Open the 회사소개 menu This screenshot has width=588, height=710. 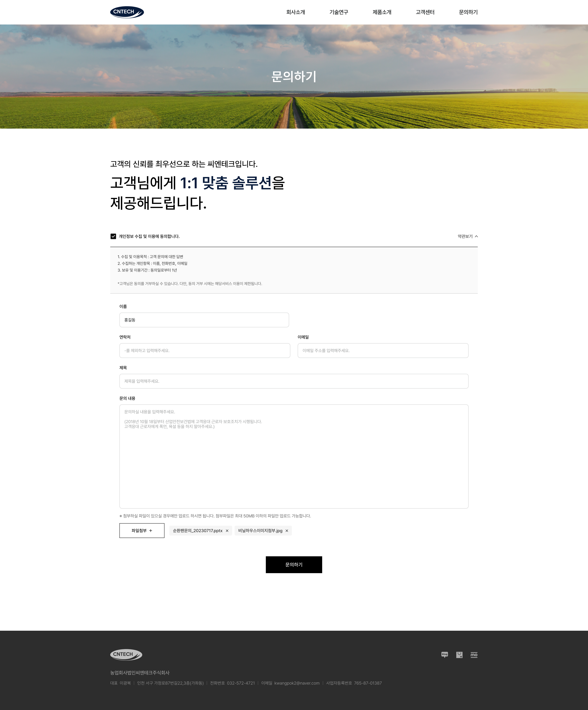296,12
